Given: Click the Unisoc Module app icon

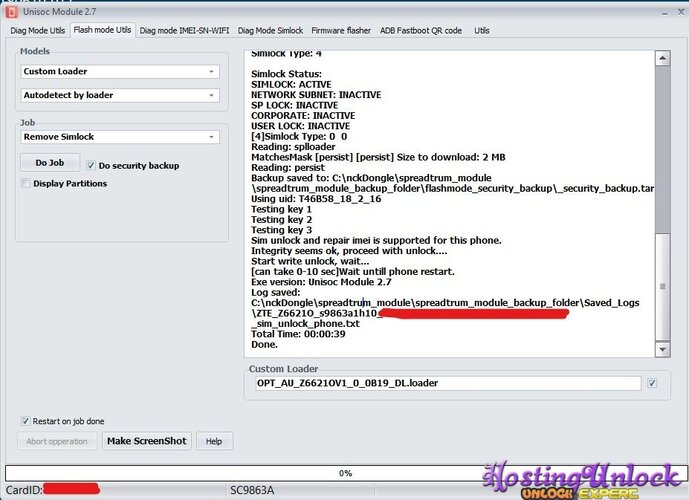Looking at the screenshot, I should (11, 12).
